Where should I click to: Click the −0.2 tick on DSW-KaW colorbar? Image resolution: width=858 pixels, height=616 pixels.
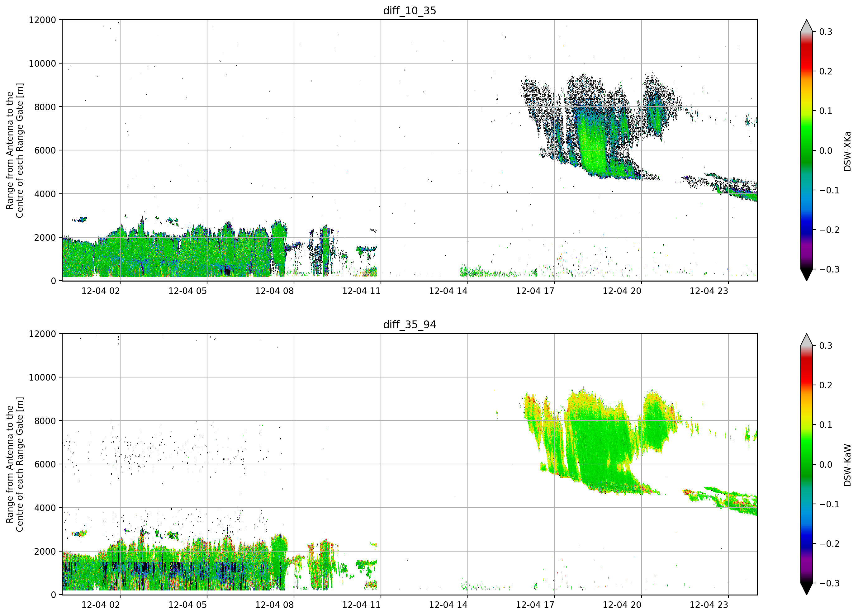[829, 544]
